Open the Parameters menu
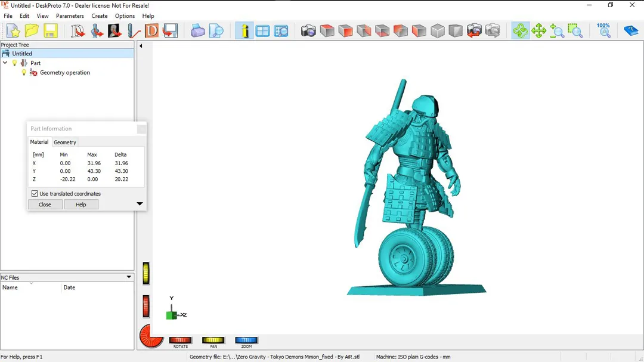 70,16
